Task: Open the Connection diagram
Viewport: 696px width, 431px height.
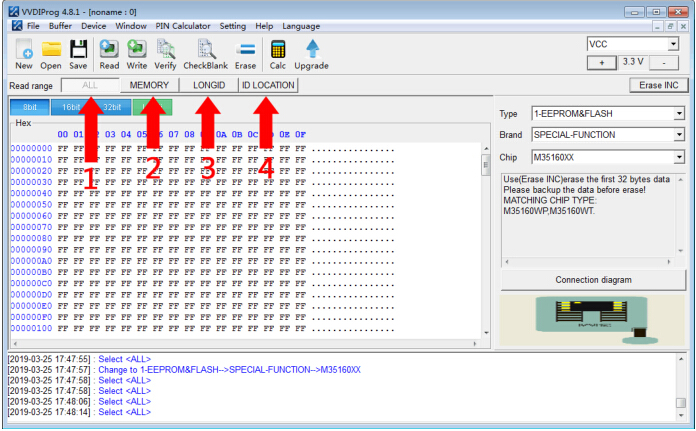Action: (x=593, y=280)
